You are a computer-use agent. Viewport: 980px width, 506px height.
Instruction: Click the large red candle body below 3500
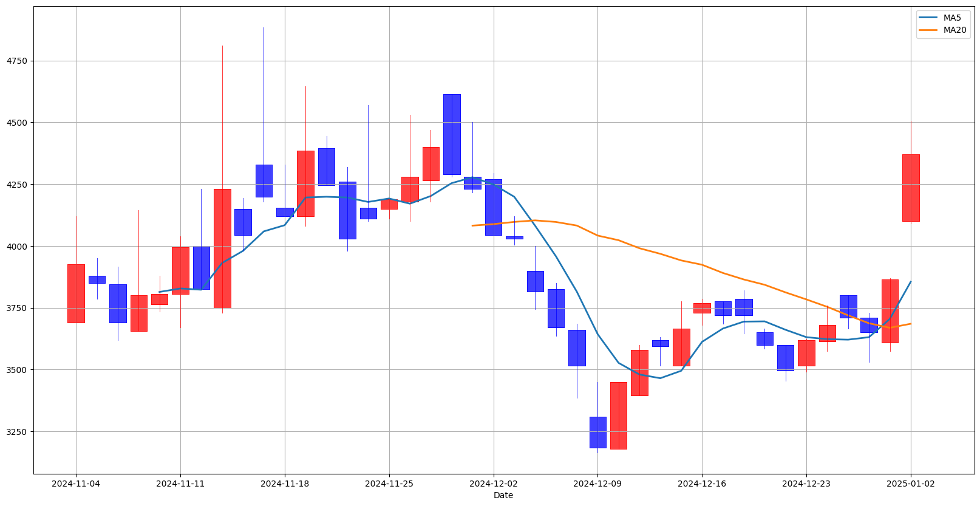point(618,415)
